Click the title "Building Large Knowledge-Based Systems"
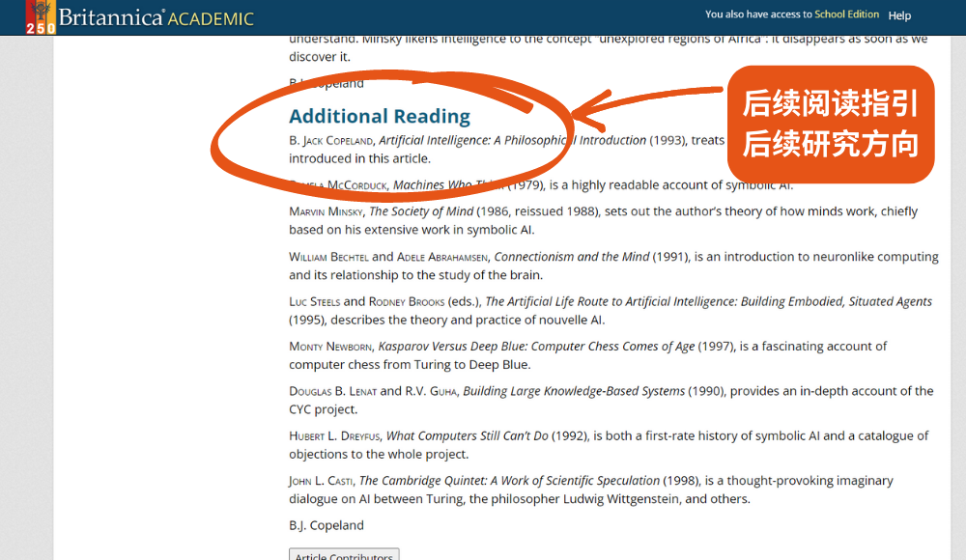 click(574, 391)
